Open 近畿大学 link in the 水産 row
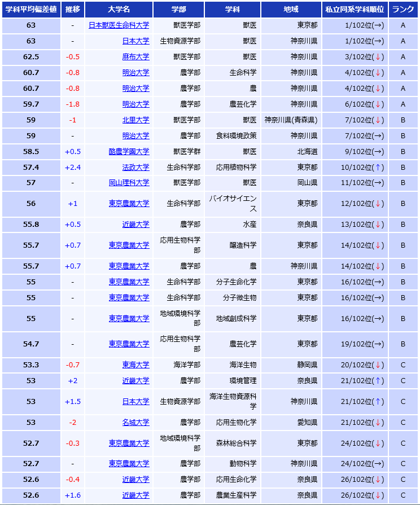420x505 pixels. click(135, 225)
